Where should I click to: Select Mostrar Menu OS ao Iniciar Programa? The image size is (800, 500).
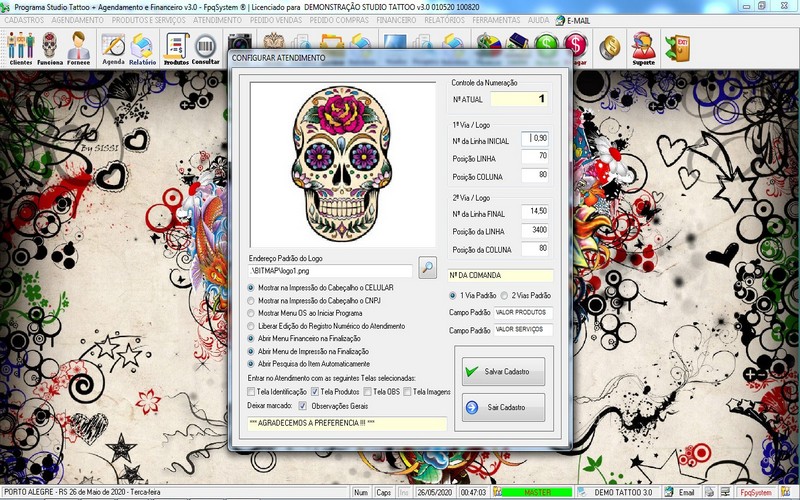(251, 313)
